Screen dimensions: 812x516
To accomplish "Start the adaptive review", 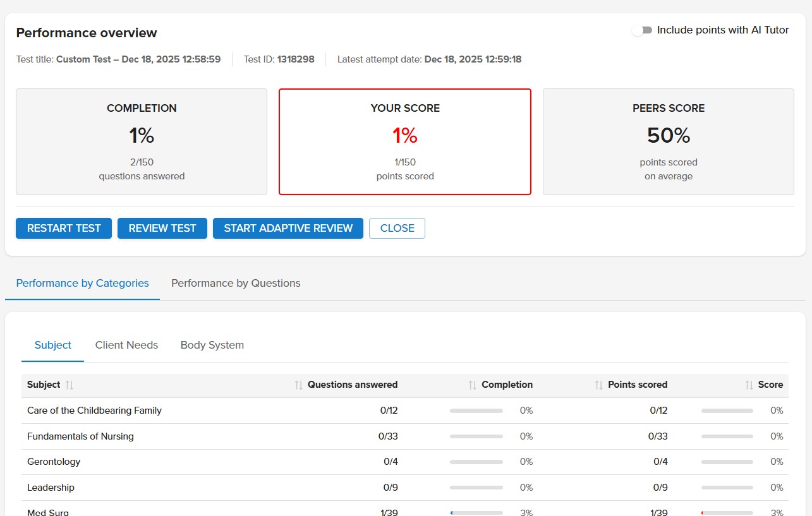I will (288, 229).
